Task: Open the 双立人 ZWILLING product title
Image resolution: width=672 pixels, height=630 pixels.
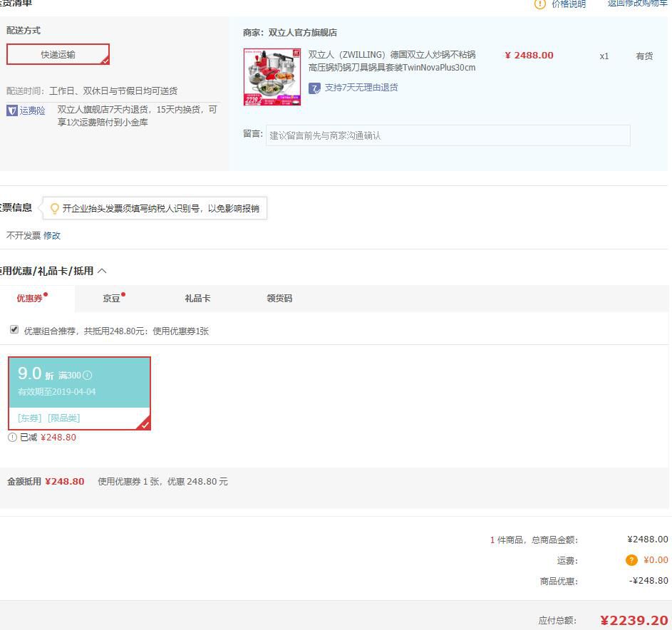Action: tap(392, 61)
